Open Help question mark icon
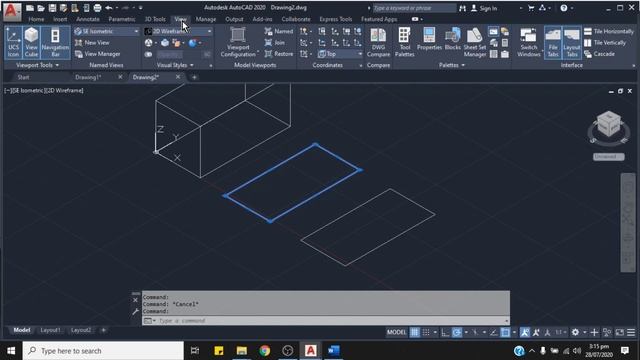 [564, 8]
